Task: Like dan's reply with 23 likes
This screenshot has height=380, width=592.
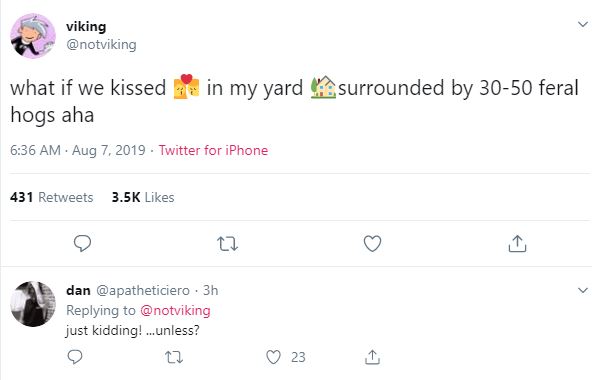Action: [x=273, y=357]
